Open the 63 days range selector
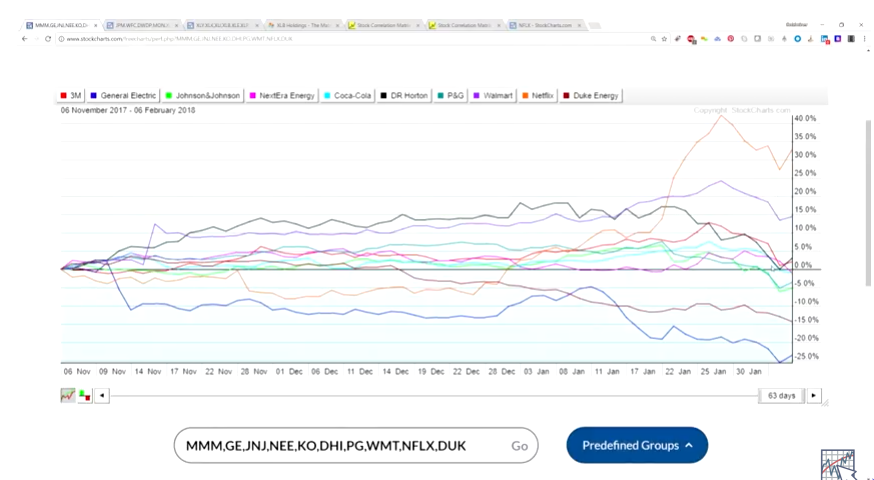Image resolution: width=874 pixels, height=480 pixels. point(781,395)
